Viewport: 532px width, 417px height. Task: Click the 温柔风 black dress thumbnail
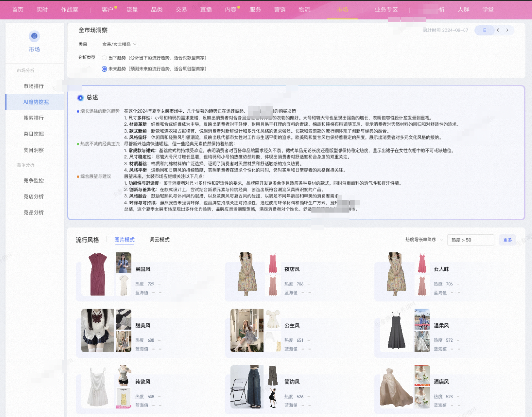396,330
